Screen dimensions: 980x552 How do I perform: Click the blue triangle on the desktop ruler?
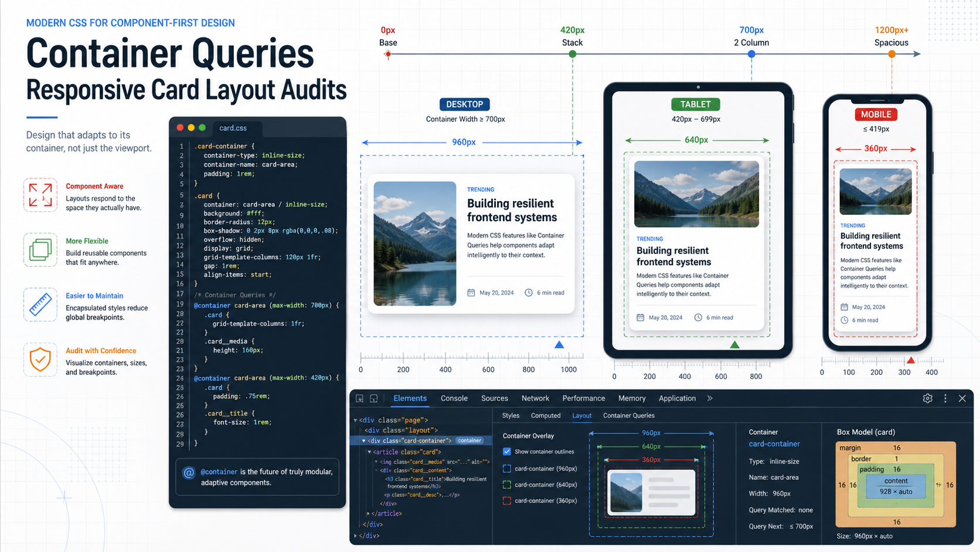(x=559, y=345)
